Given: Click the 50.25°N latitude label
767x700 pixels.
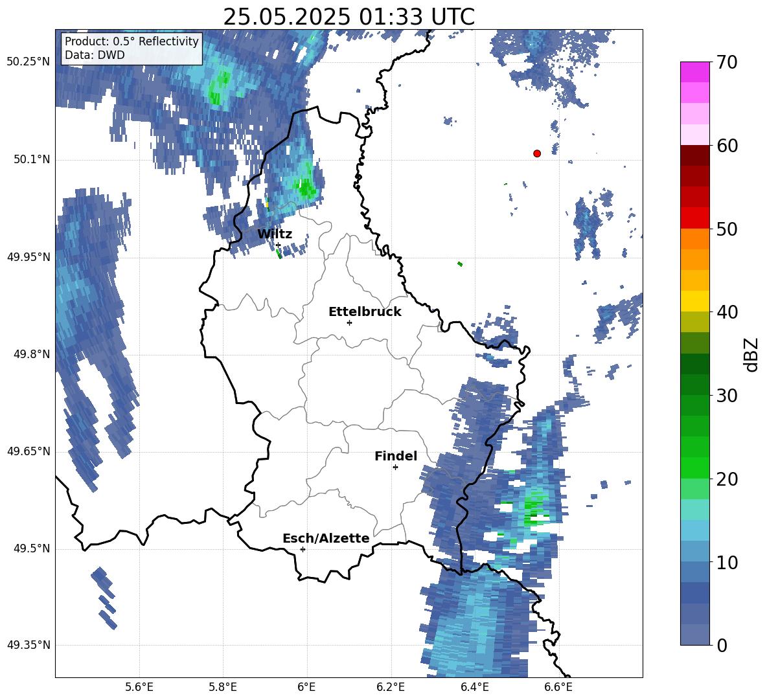Looking at the screenshot, I should 28,62.
